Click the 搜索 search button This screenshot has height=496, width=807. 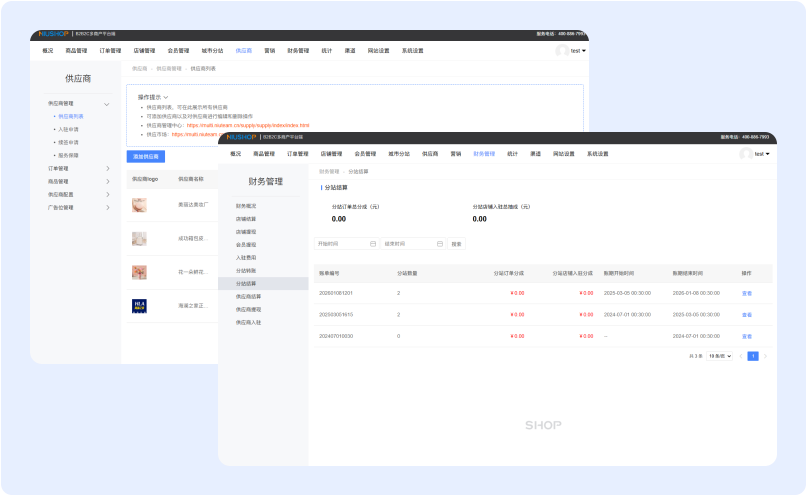(x=456, y=243)
